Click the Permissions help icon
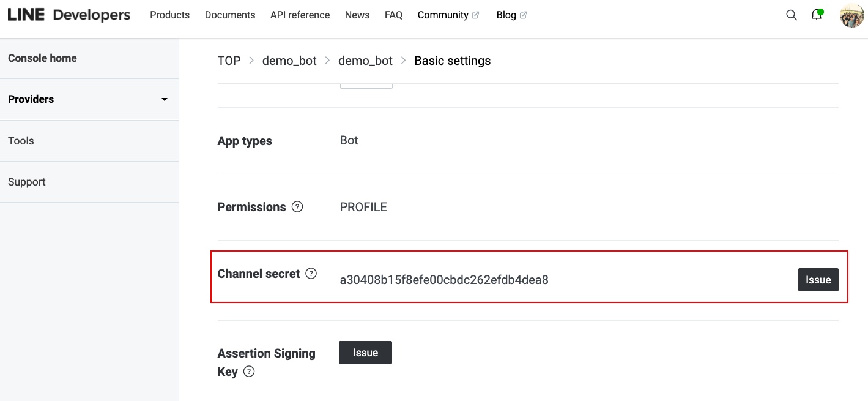This screenshot has height=401, width=868. [297, 207]
